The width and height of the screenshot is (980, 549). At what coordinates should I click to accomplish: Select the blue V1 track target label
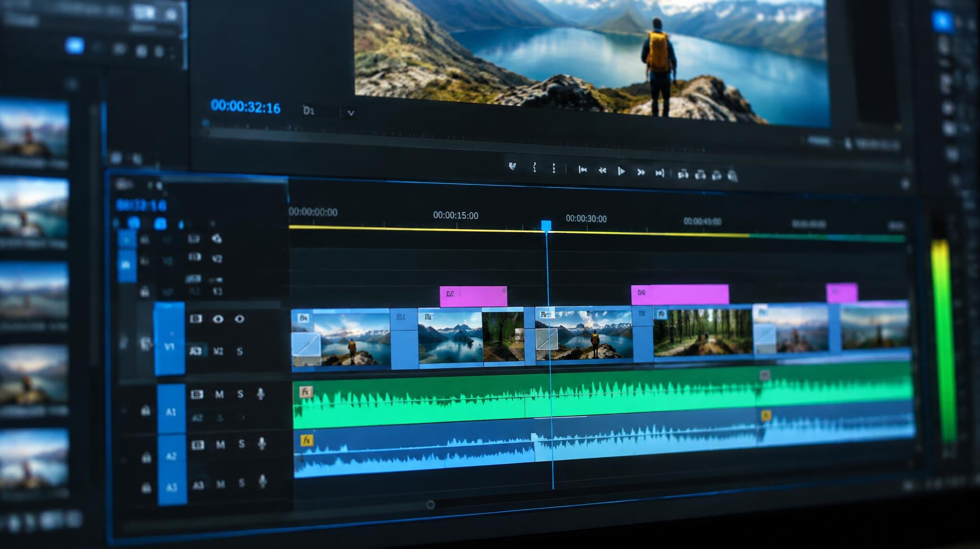coord(169,339)
